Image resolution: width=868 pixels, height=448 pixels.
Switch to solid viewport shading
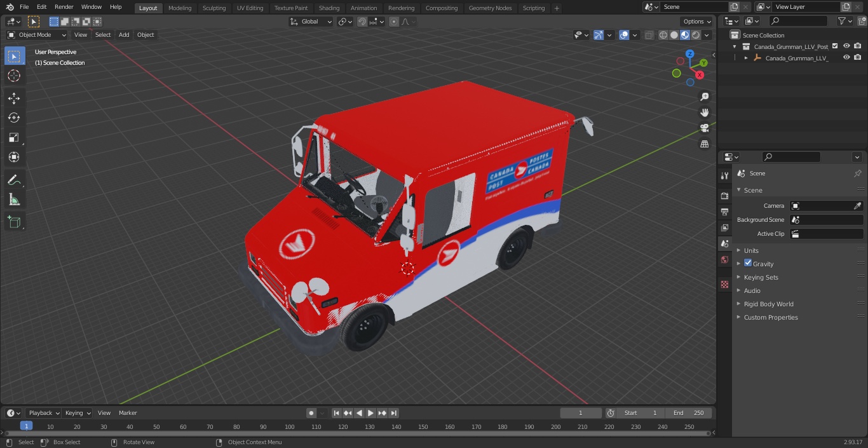pos(674,35)
